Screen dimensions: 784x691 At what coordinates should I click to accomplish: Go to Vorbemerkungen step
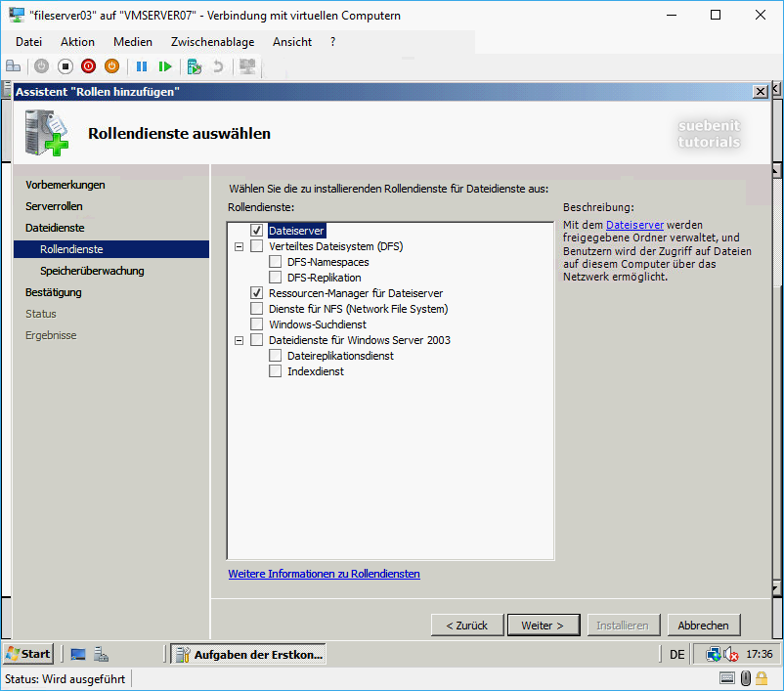[65, 185]
